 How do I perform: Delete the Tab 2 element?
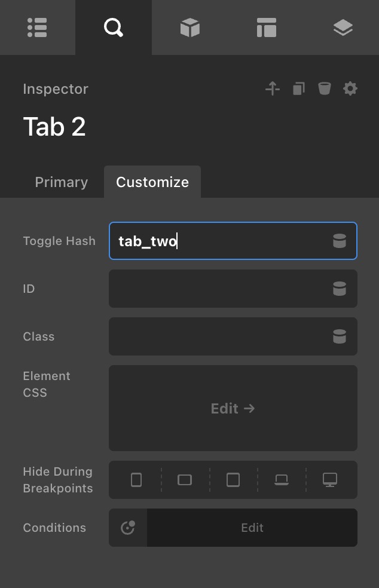[x=324, y=89]
